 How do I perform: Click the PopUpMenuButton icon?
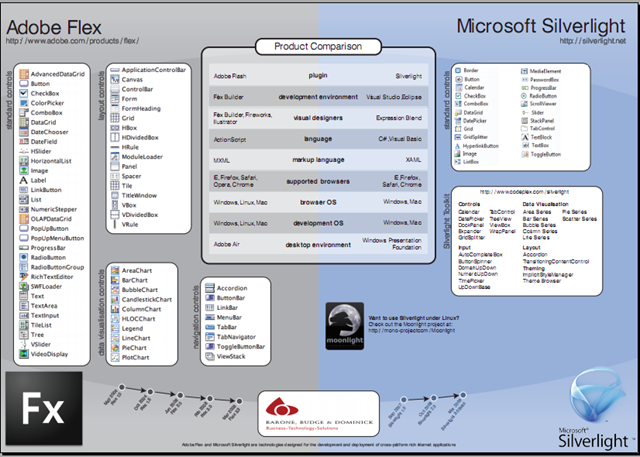pyautogui.click(x=24, y=238)
